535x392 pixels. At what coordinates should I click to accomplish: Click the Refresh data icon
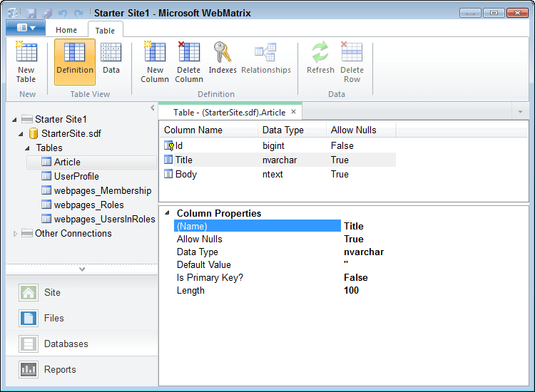[x=320, y=52]
